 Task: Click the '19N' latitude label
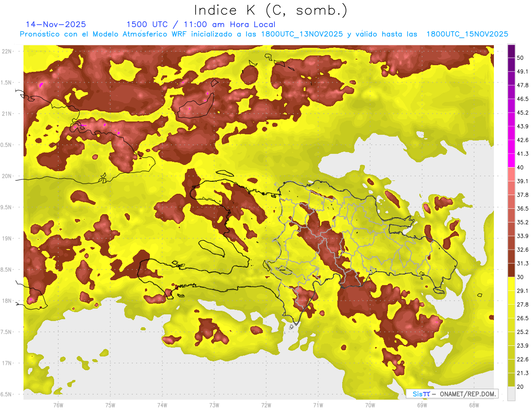[7, 238]
